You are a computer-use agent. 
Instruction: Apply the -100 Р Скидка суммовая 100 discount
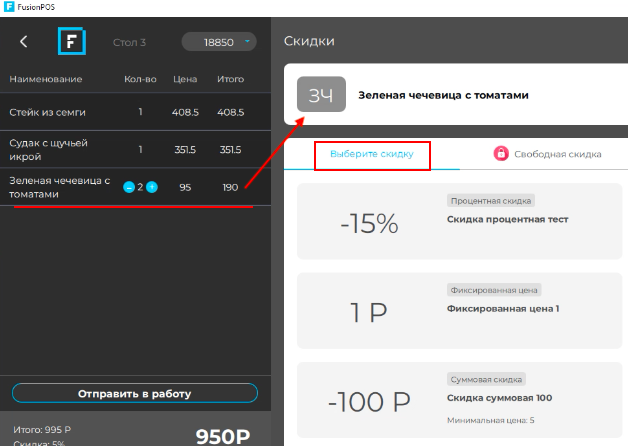click(459, 400)
